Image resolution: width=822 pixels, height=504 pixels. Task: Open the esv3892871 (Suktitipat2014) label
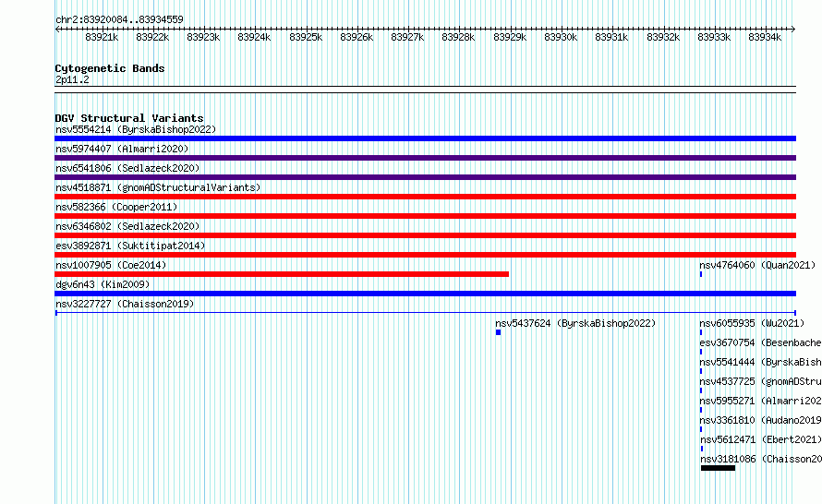click(130, 246)
